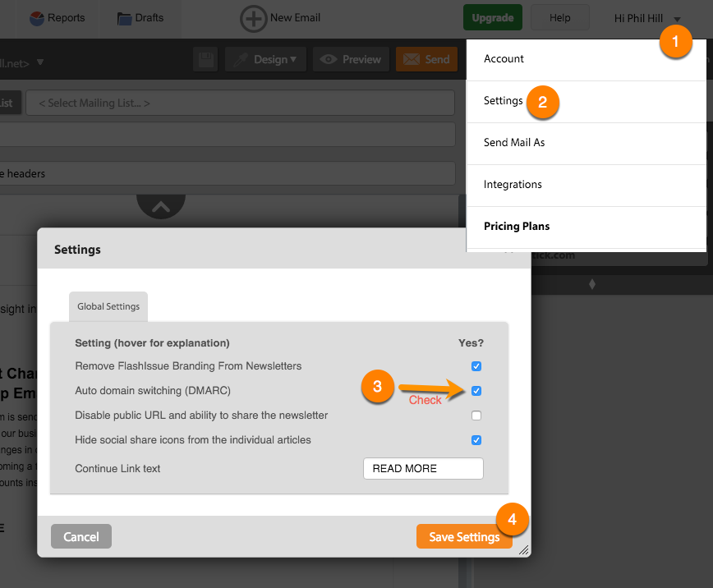Viewport: 713px width, 588px height.
Task: Click the Preview eye icon
Action: (329, 59)
